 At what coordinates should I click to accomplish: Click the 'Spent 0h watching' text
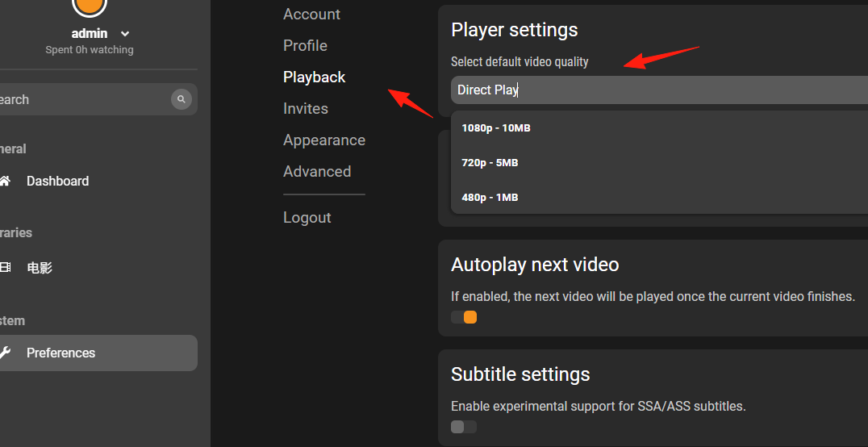coord(89,50)
